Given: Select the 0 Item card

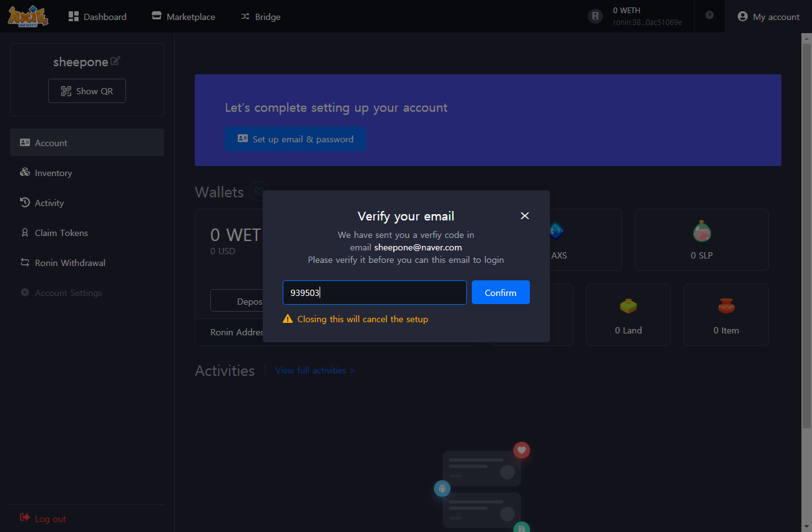Looking at the screenshot, I should [x=726, y=315].
